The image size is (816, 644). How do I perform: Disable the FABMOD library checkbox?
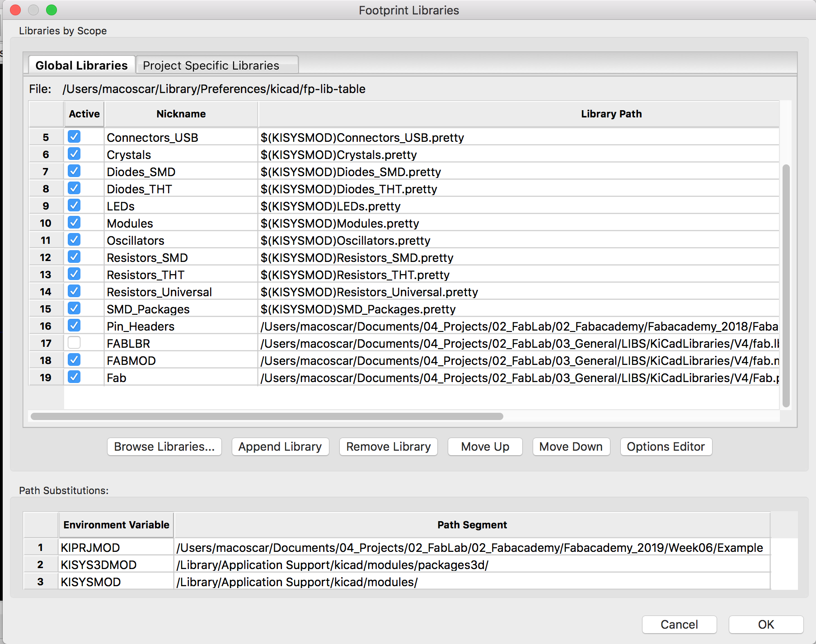[x=74, y=360]
